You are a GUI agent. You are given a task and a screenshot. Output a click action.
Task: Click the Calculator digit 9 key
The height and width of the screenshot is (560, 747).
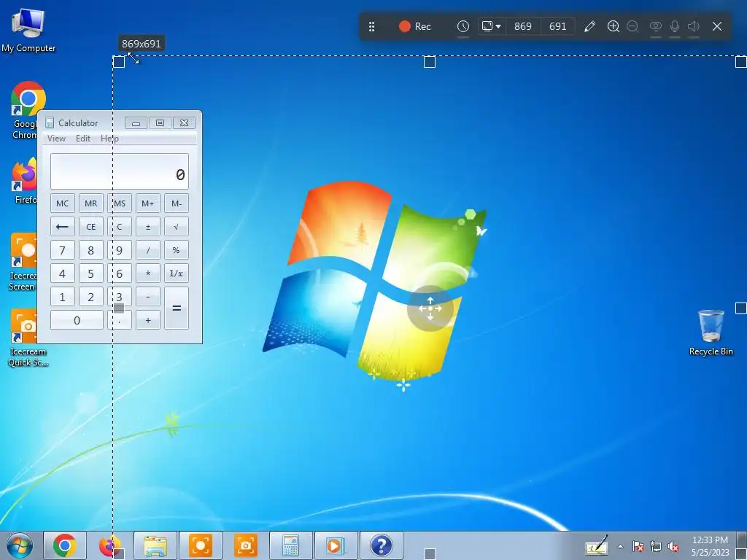click(120, 250)
